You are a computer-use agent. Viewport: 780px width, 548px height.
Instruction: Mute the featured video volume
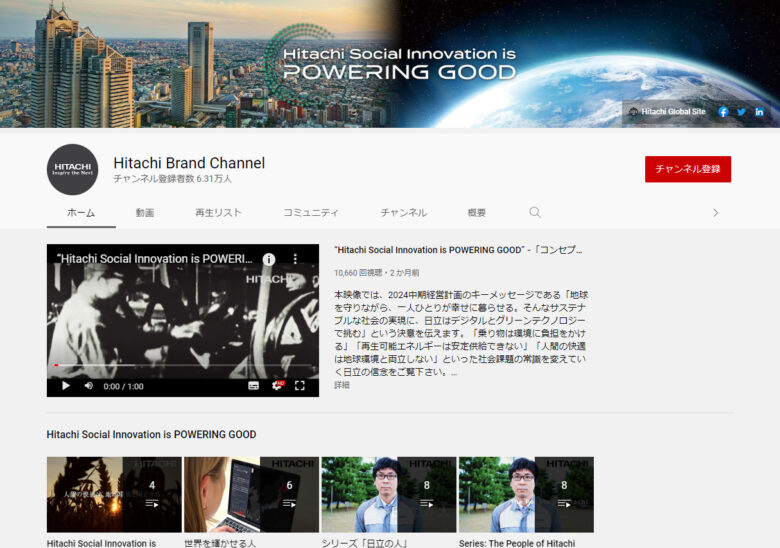click(89, 386)
